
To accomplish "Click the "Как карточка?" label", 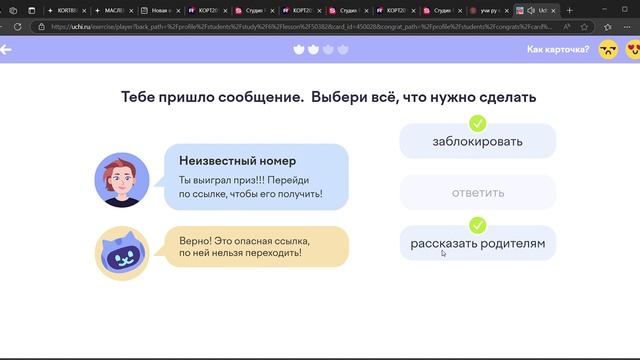I will click(558, 49).
